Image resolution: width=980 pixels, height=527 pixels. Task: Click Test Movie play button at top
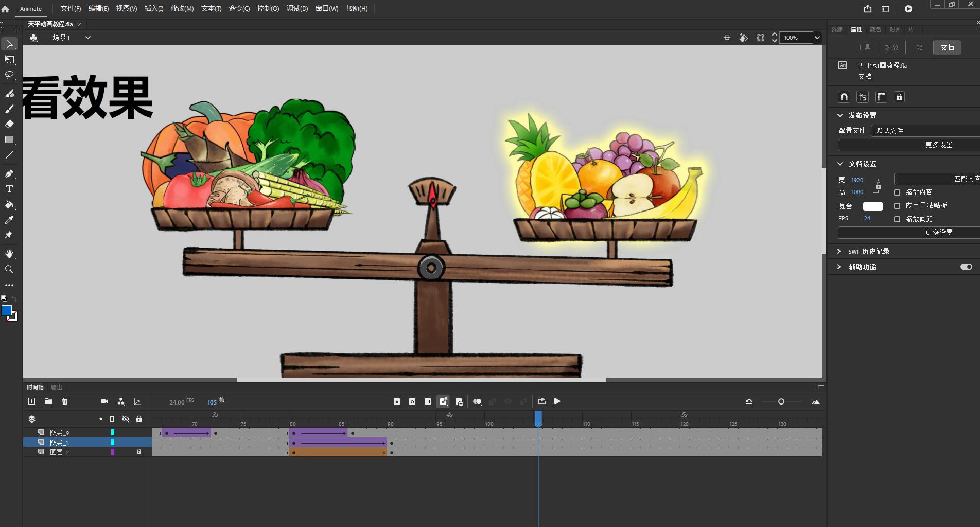pos(908,9)
